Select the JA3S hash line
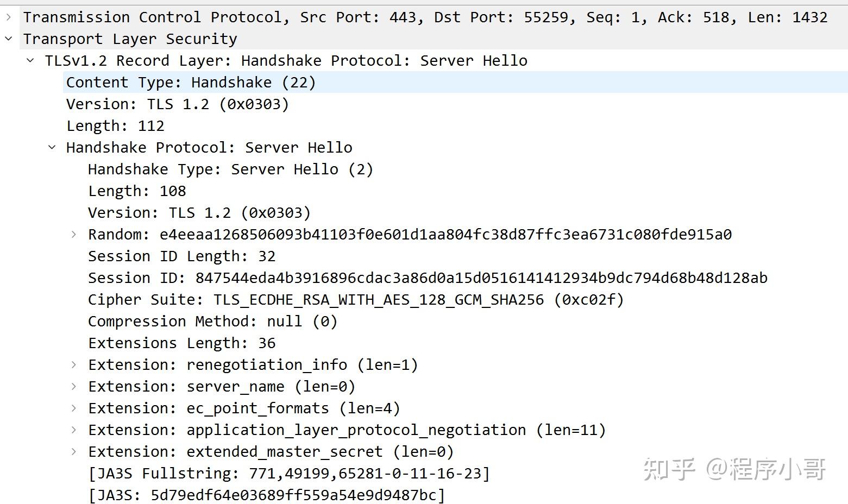Screen dimensions: 848x504 267,495
